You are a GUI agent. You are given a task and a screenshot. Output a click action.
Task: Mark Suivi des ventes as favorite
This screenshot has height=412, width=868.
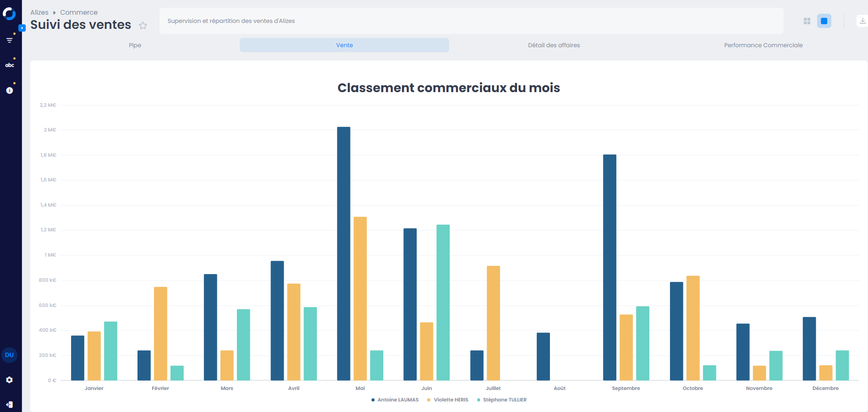coord(143,26)
